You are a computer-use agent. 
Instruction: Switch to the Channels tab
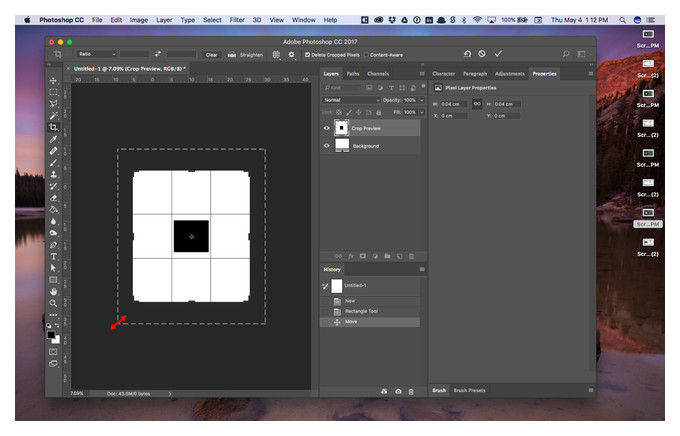click(x=378, y=74)
